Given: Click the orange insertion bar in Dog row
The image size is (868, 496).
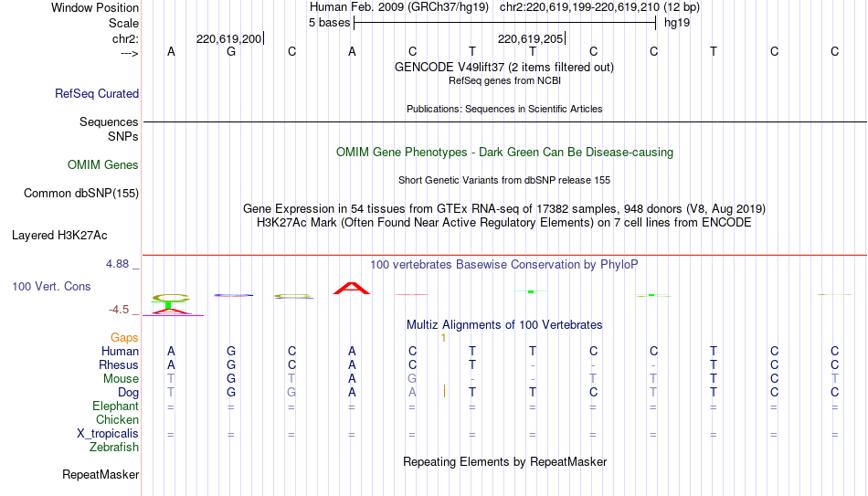Looking at the screenshot, I should pos(444,392).
